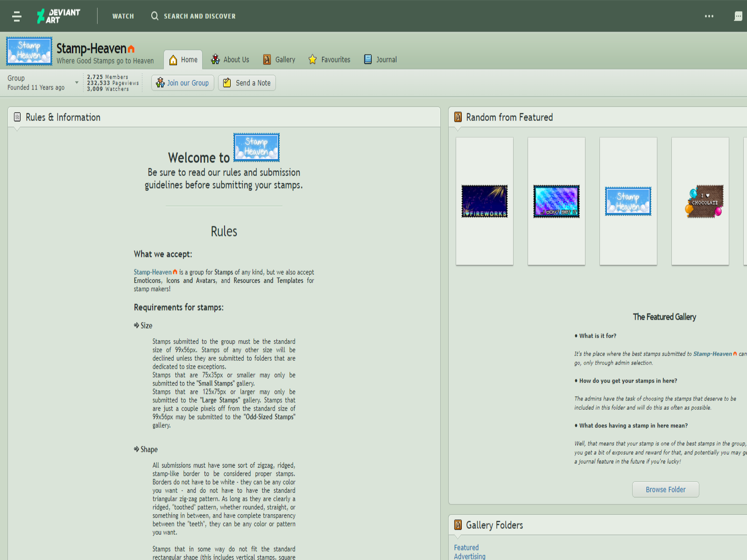This screenshot has height=560, width=747.
Task: Click the 'Requirements for stamps:' heading
Action: pos(179,307)
